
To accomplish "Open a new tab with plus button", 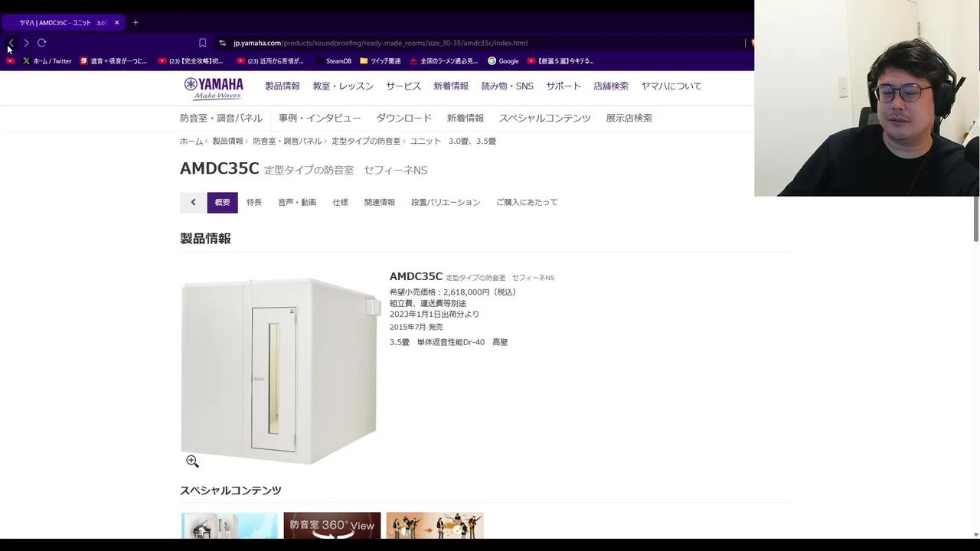I will pos(136,23).
